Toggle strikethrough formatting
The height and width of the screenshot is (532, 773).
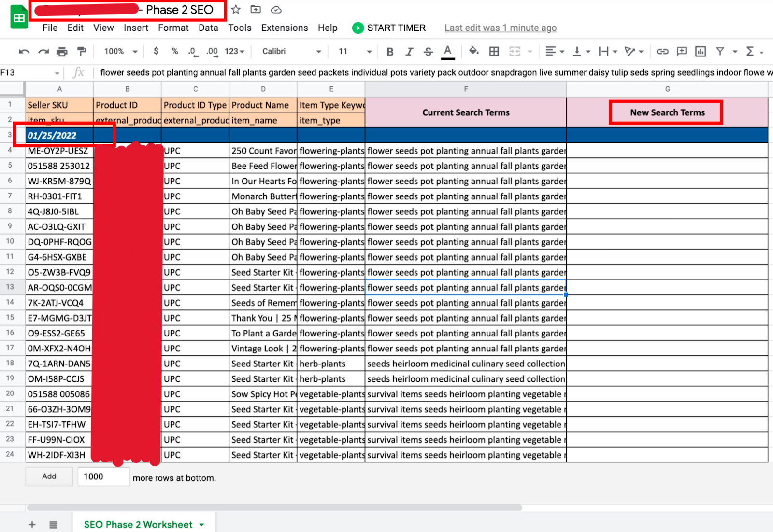[x=429, y=52]
